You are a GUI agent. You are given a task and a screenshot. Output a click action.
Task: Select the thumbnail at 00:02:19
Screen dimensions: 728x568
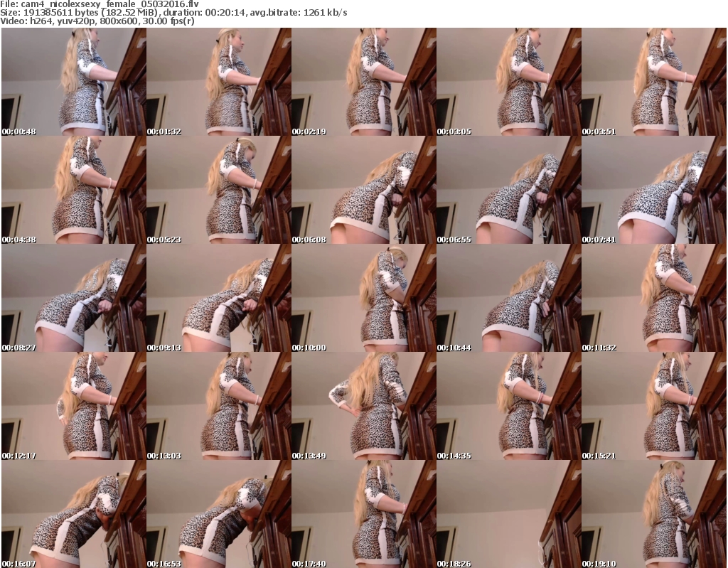[x=363, y=82]
